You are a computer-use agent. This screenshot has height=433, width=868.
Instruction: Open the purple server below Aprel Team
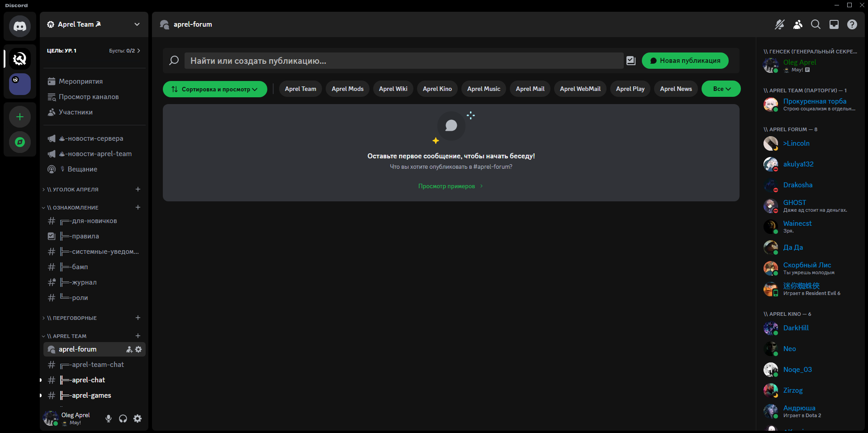(x=20, y=84)
